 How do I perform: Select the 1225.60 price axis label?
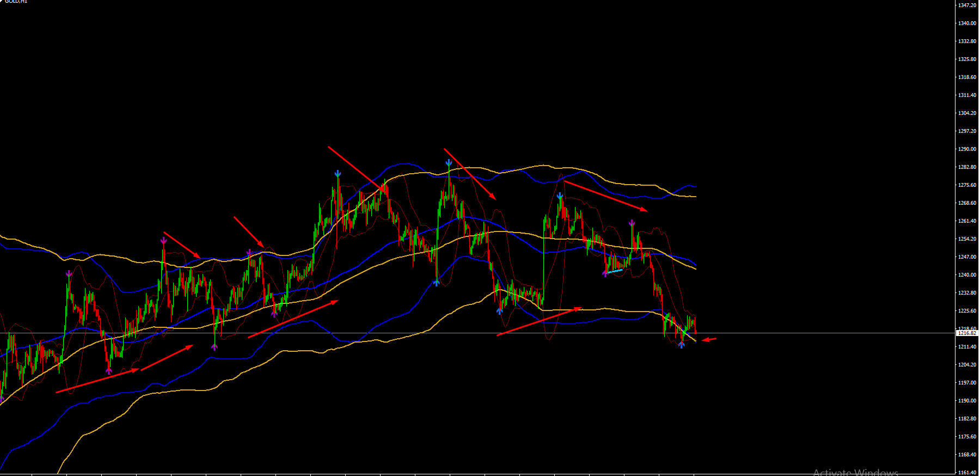point(967,311)
